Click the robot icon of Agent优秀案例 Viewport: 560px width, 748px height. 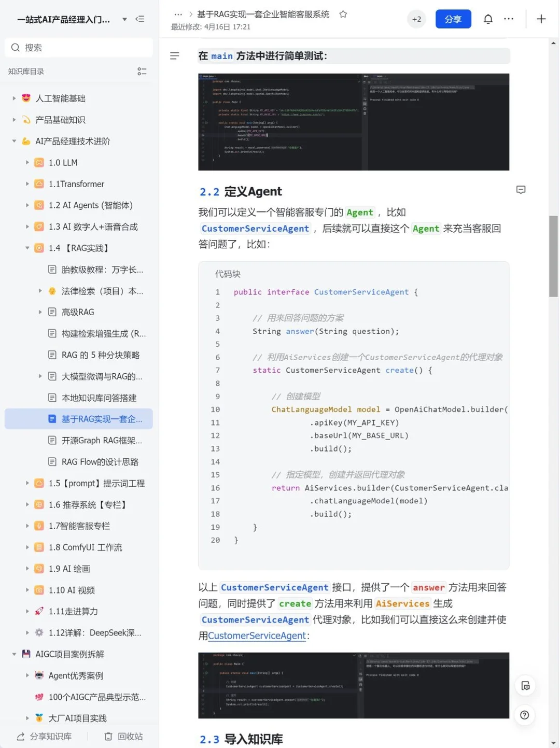[39, 675]
